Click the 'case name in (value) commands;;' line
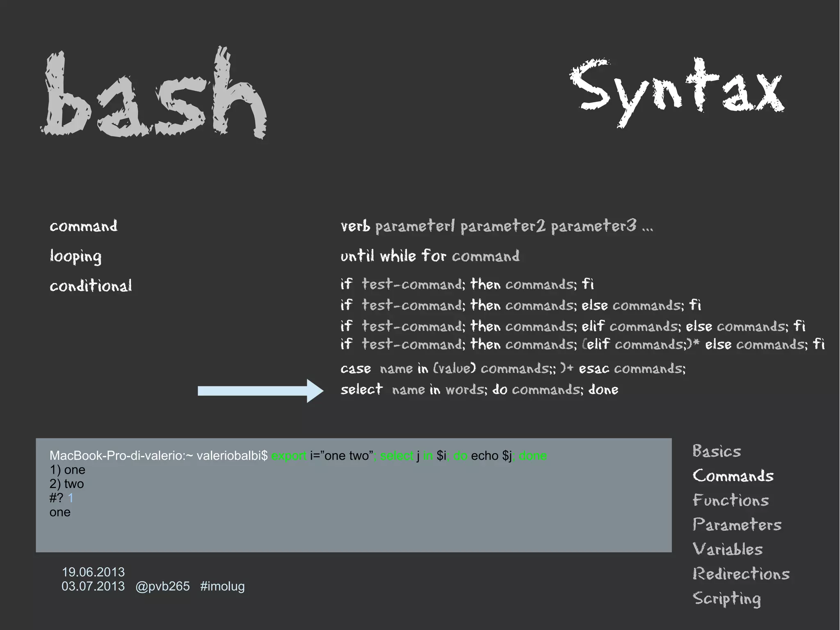Viewport: 840px width, 630px height. pyautogui.click(x=513, y=369)
